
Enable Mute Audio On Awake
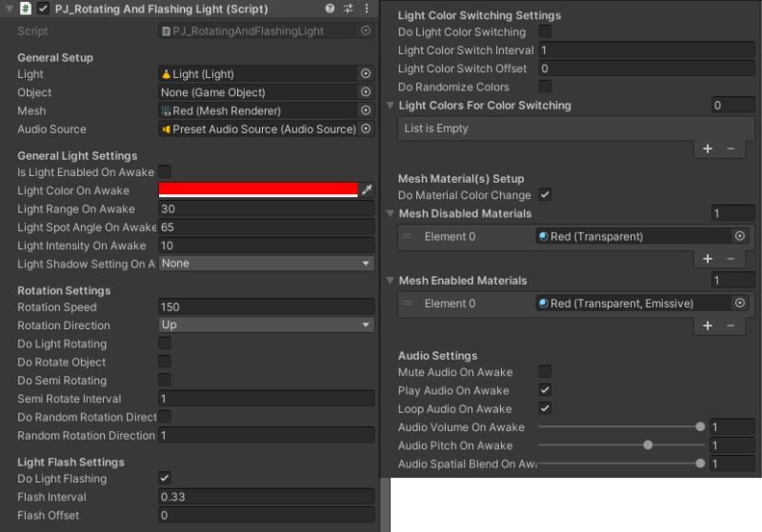(545, 372)
